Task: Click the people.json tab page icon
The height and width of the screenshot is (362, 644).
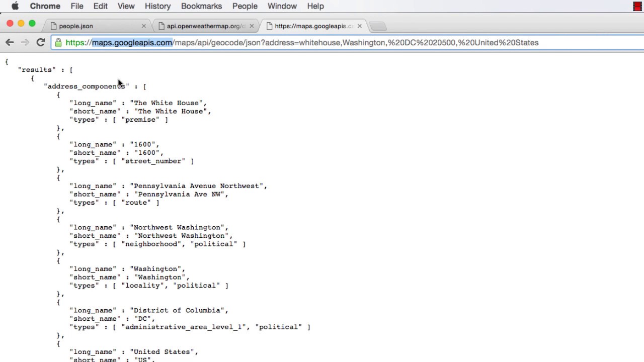Action: (53, 26)
